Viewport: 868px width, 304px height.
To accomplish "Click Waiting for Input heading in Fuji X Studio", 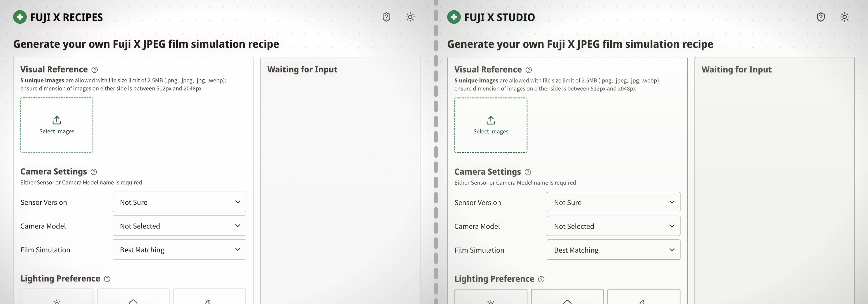I will (737, 69).
